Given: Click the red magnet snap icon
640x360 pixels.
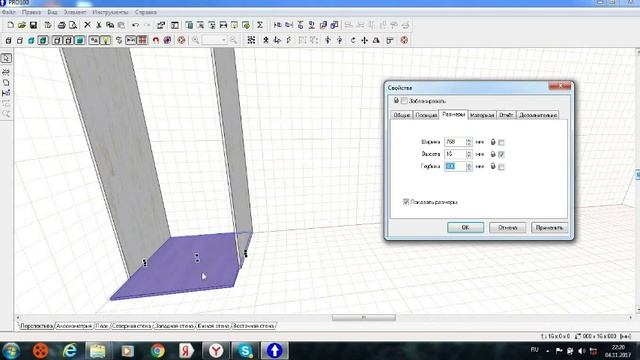Looking at the screenshot, I should coord(156,40).
